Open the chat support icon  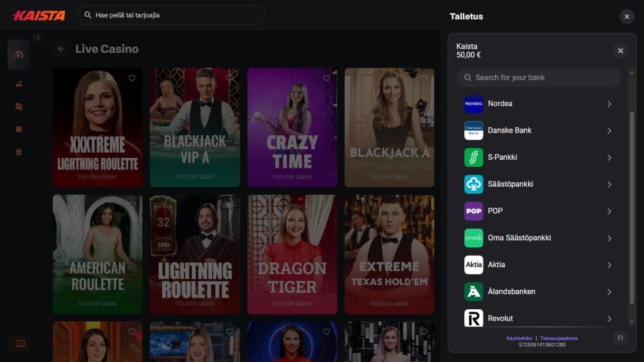pos(20,343)
